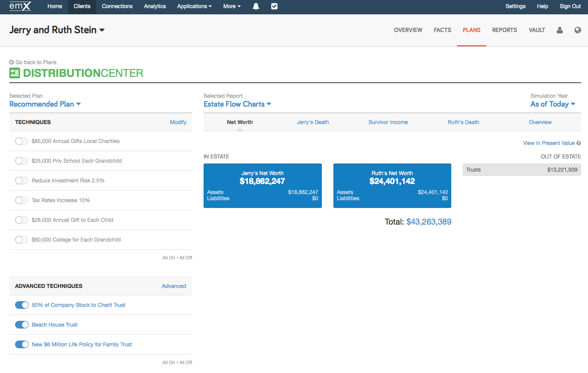Viewport: 588px width, 373px height.
Task: Open Connections in the navbar
Action: click(117, 6)
